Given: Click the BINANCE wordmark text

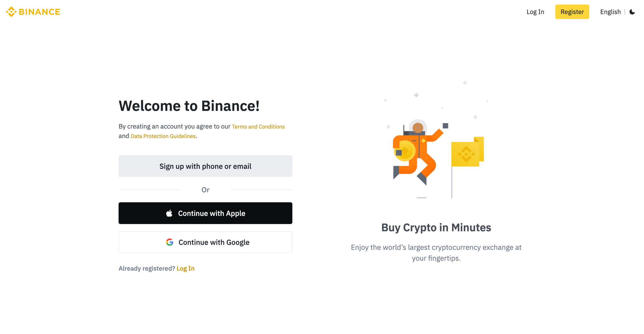Looking at the screenshot, I should 39,12.
